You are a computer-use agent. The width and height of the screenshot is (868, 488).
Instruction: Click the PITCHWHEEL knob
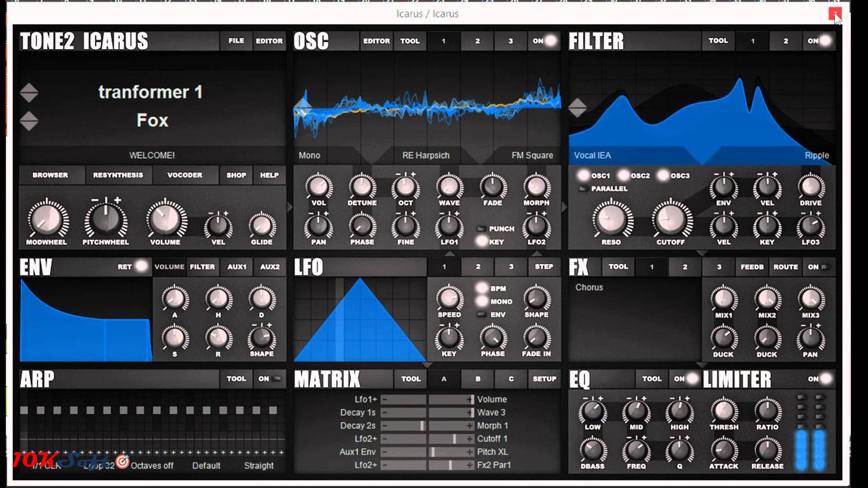pyautogui.click(x=105, y=219)
